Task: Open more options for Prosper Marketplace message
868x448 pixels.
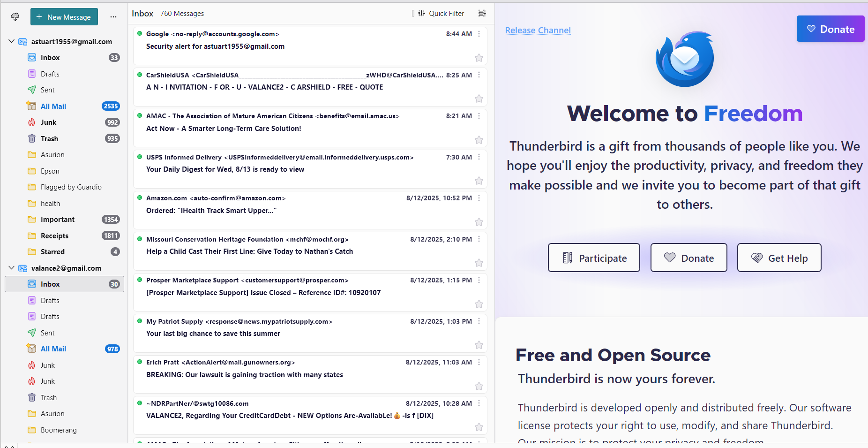Action: point(479,280)
